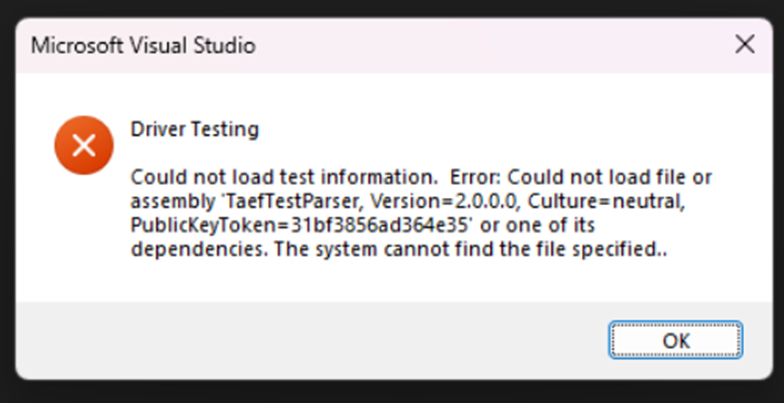Screen dimensions: 784x403
Task: Click the word 'Testing' in the heading
Action: click(226, 129)
